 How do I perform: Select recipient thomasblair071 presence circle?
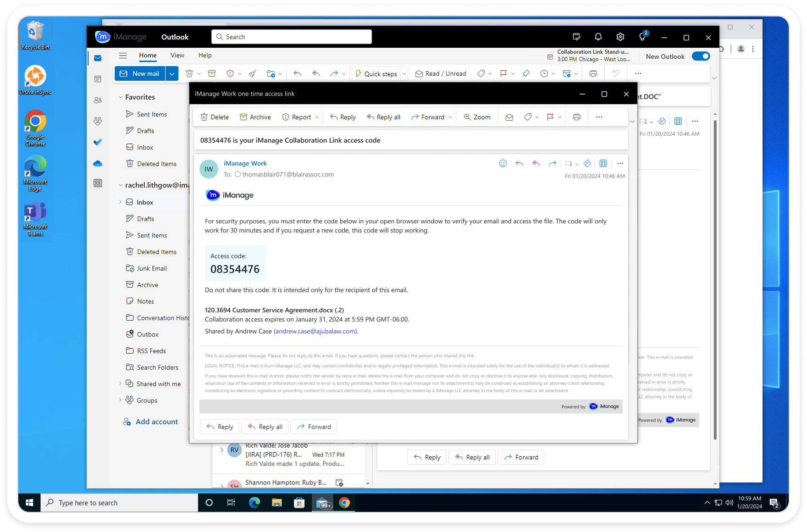click(x=238, y=174)
